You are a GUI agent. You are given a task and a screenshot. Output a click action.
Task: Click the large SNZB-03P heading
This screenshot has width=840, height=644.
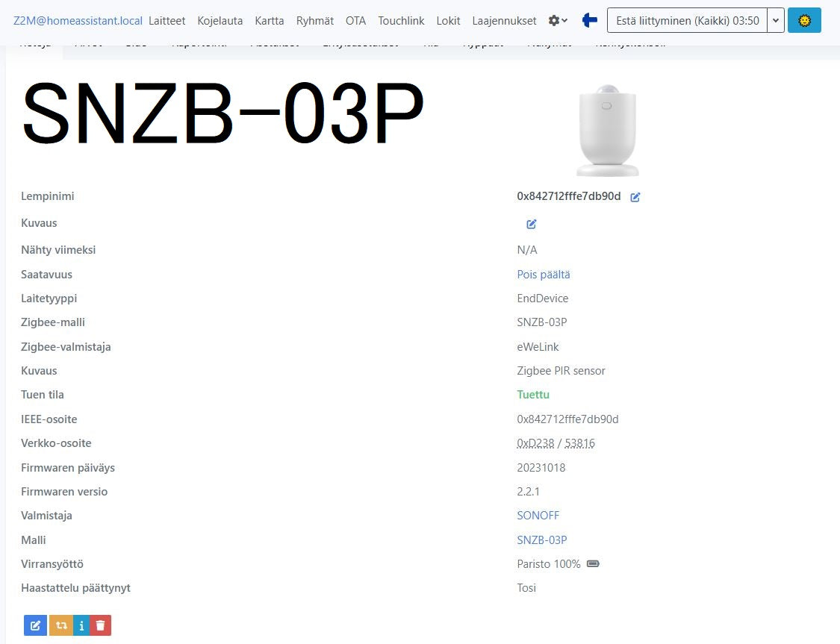tap(223, 113)
